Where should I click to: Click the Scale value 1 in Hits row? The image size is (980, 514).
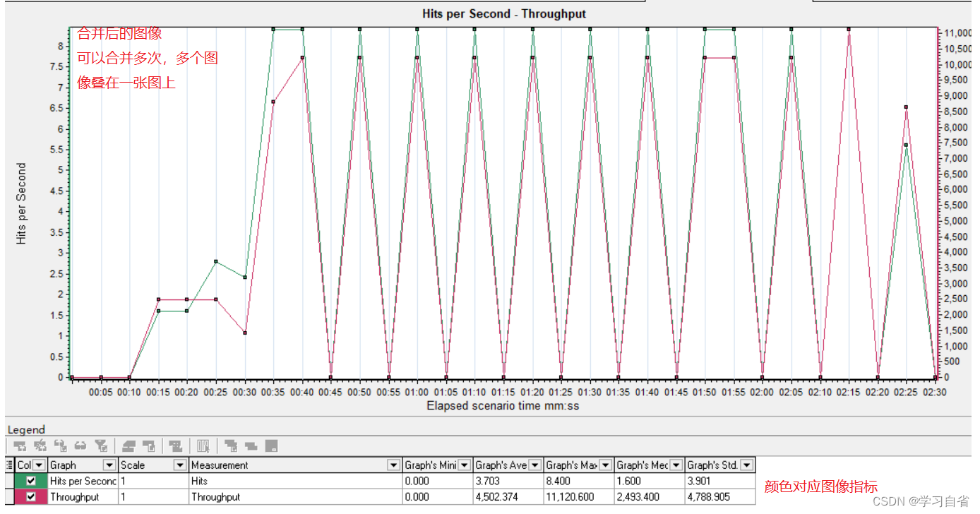[x=123, y=481]
